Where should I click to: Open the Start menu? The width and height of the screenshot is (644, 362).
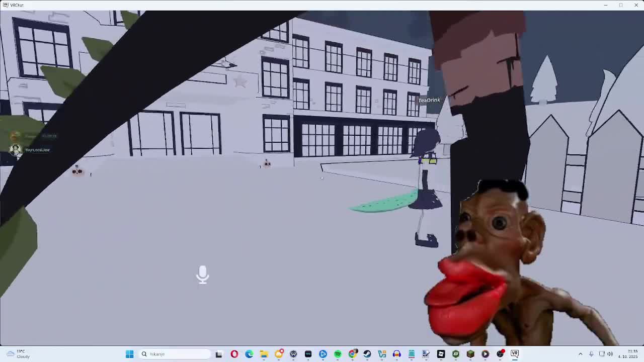[x=129, y=354]
